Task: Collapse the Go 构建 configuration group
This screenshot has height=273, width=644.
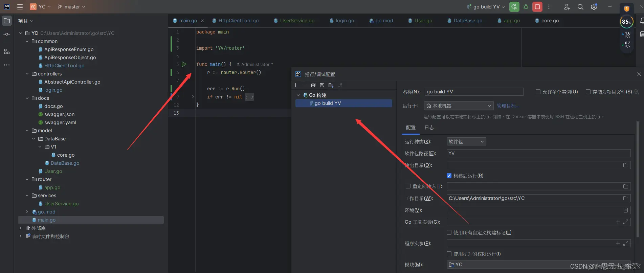Action: coord(298,95)
